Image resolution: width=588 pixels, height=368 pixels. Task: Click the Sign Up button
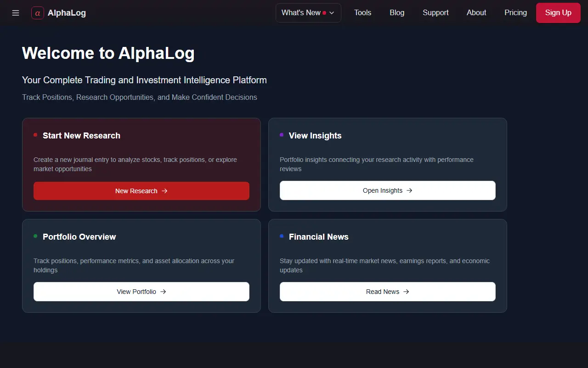(x=558, y=13)
